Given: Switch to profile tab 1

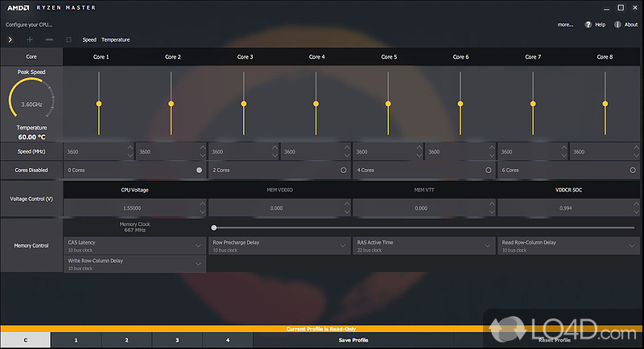Looking at the screenshot, I should point(76,340).
